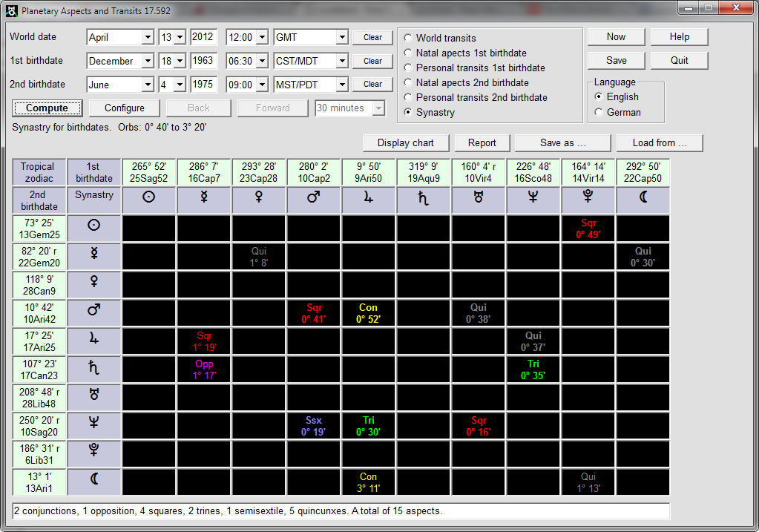
Task: Click the Mercury symbol in the 22Gem20 row
Action: coord(94,253)
